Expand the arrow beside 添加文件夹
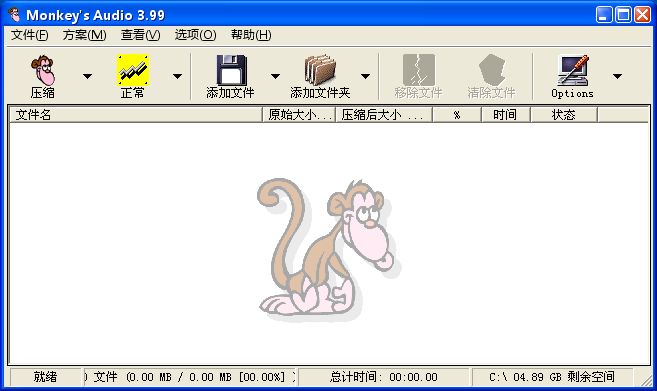This screenshot has height=391, width=657. pyautogui.click(x=365, y=76)
